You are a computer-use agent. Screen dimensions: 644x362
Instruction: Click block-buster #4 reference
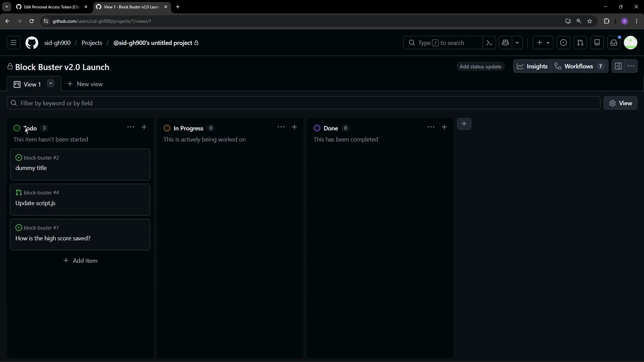tap(41, 193)
